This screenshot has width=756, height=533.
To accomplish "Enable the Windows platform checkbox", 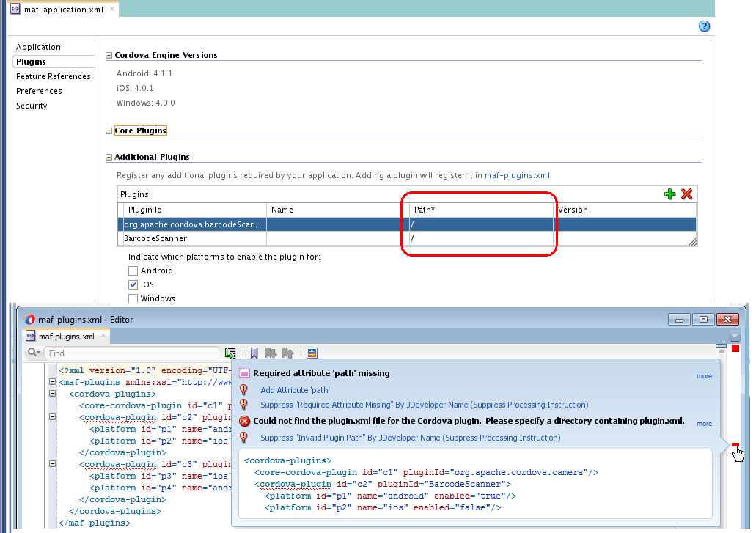I will point(133,299).
